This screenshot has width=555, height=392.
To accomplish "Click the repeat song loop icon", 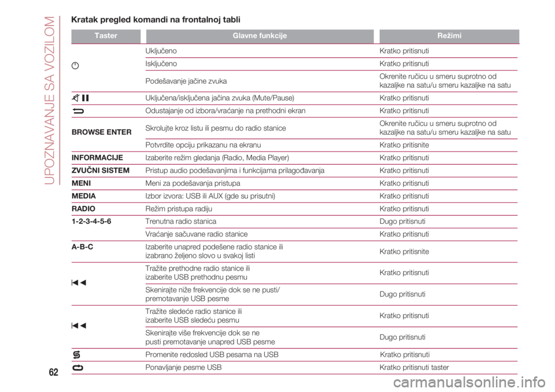I will 77,368.
